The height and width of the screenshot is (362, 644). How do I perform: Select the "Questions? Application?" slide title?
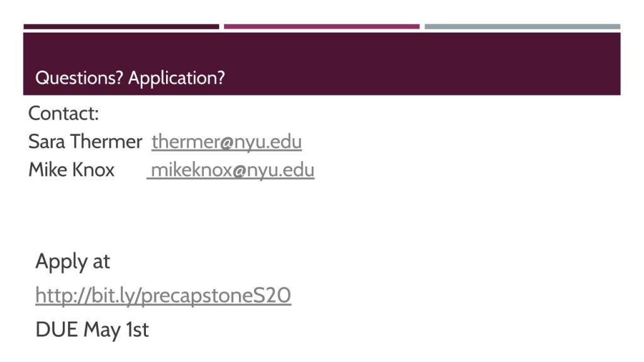point(130,78)
